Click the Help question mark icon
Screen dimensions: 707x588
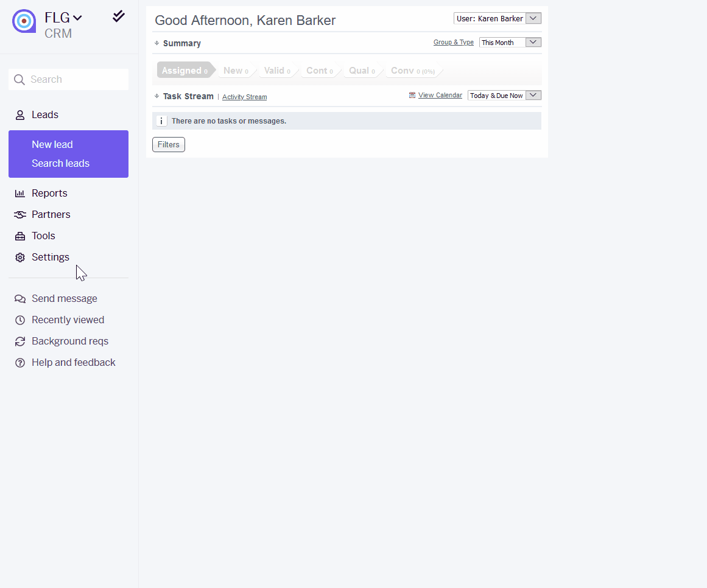20,363
